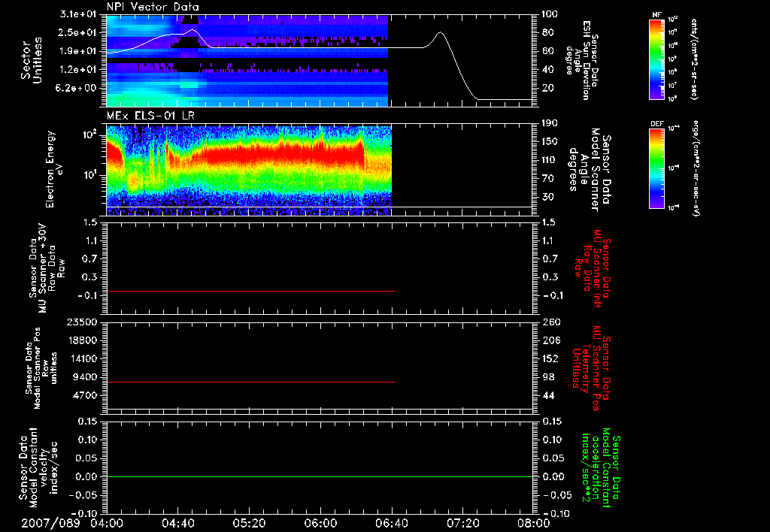Click the 9400 scanner position tick label
The image size is (770, 532).
86,377
